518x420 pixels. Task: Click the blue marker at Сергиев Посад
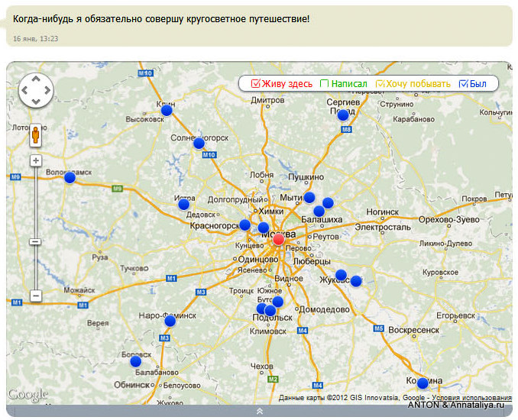[x=343, y=115]
